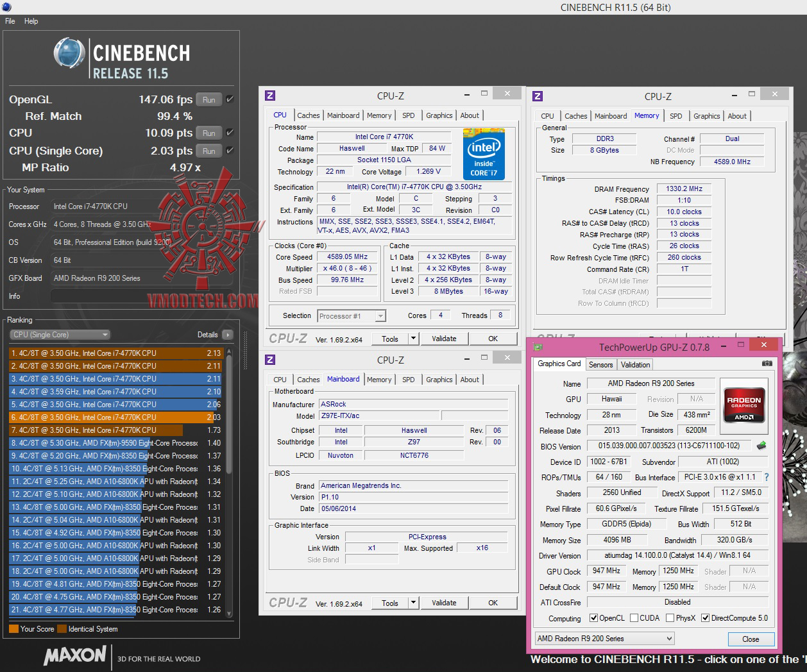
Task: Click Tools button in CPU-Z CPU window
Action: click(x=390, y=339)
